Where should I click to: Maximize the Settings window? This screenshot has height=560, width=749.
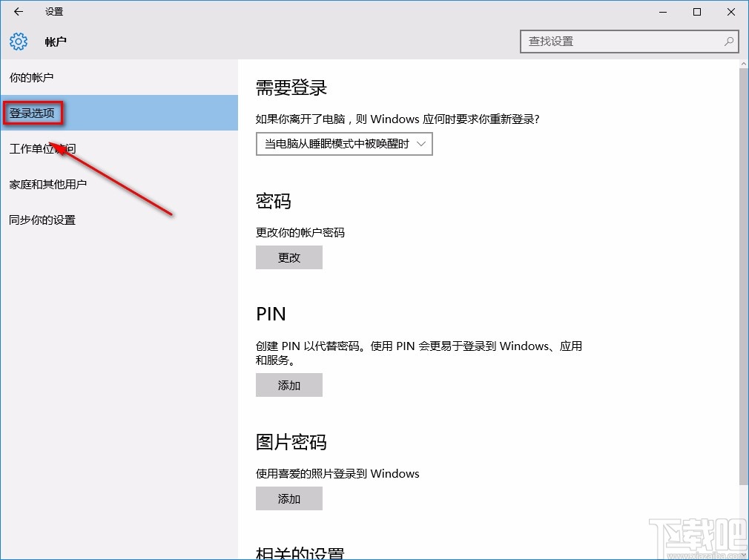tap(696, 12)
